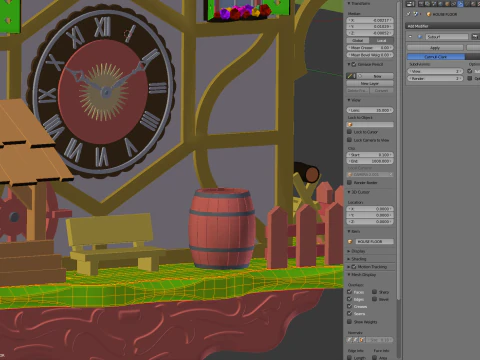Image resolution: width=480 pixels, height=360 pixels.
Task: Collapse the Item panel
Action: 349,231
